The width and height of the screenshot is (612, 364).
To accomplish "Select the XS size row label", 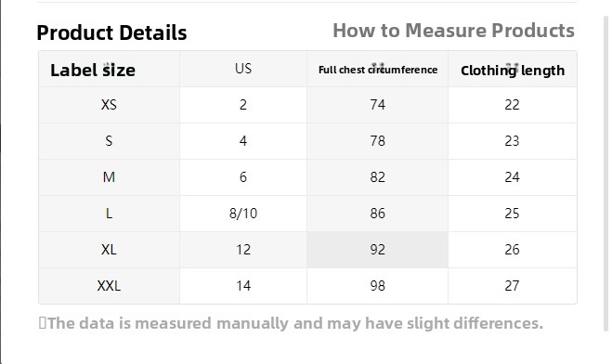I will pyautogui.click(x=109, y=105).
